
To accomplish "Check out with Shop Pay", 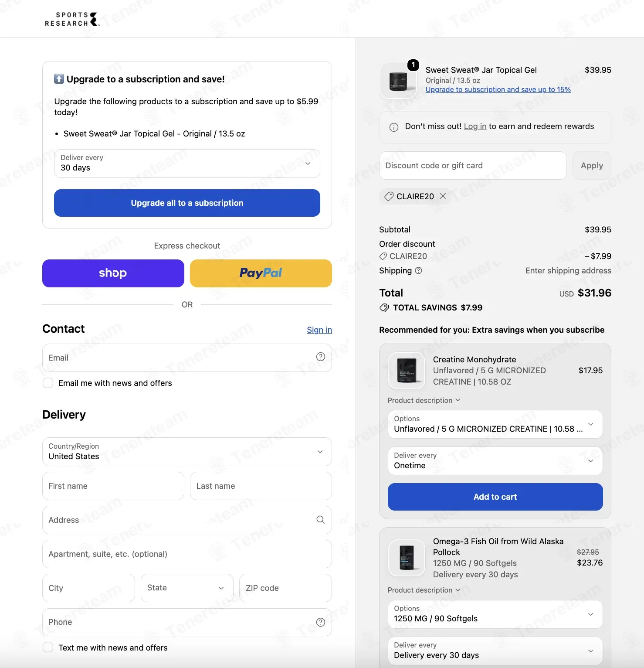I will point(113,273).
